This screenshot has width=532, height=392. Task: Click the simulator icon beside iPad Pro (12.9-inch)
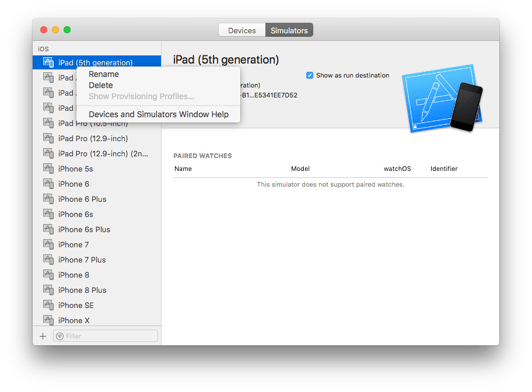pos(48,138)
